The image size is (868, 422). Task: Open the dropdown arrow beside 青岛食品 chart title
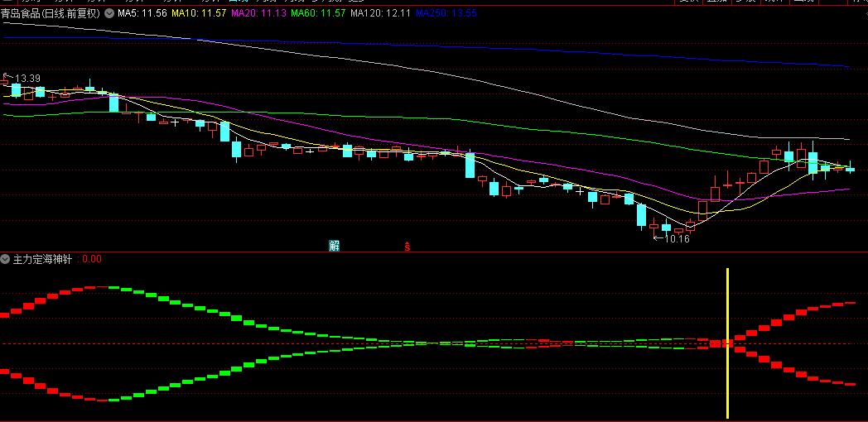point(109,13)
